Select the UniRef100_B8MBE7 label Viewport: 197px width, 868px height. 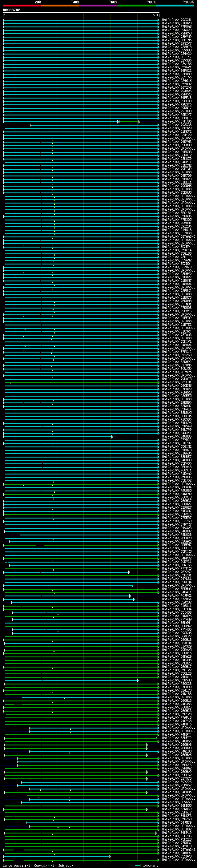[x=177, y=457]
